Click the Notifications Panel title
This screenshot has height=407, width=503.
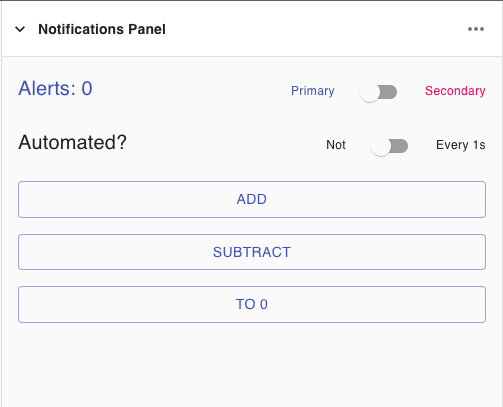click(102, 29)
